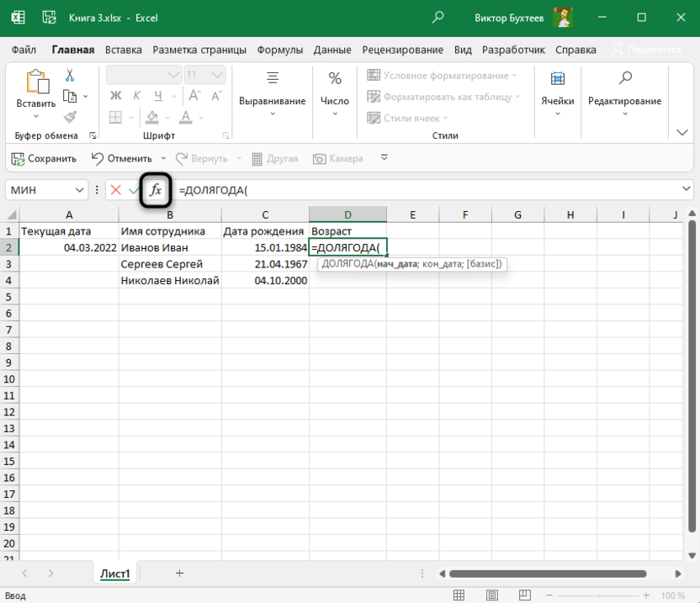The width and height of the screenshot is (700, 603).
Task: Open the font name combo box
Action: 144,75
